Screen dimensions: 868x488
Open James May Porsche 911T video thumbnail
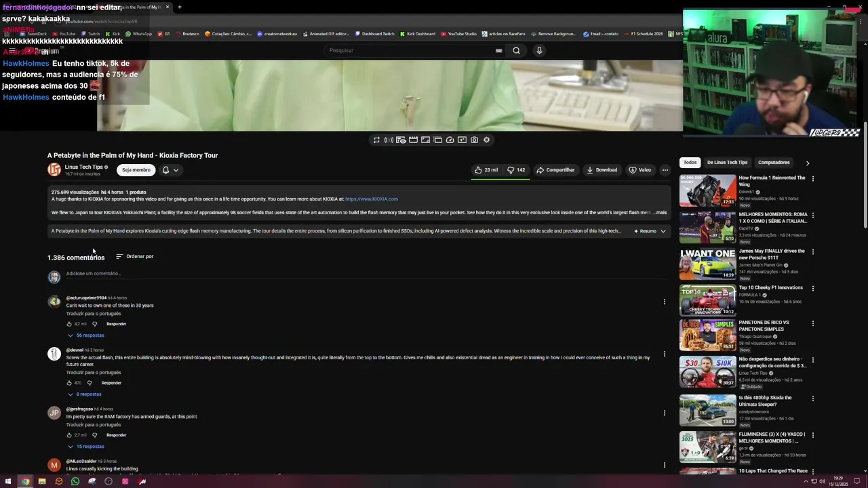coord(707,264)
